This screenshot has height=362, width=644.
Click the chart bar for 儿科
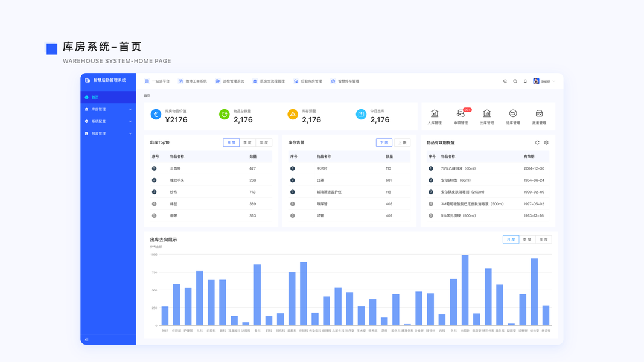tap(200, 298)
